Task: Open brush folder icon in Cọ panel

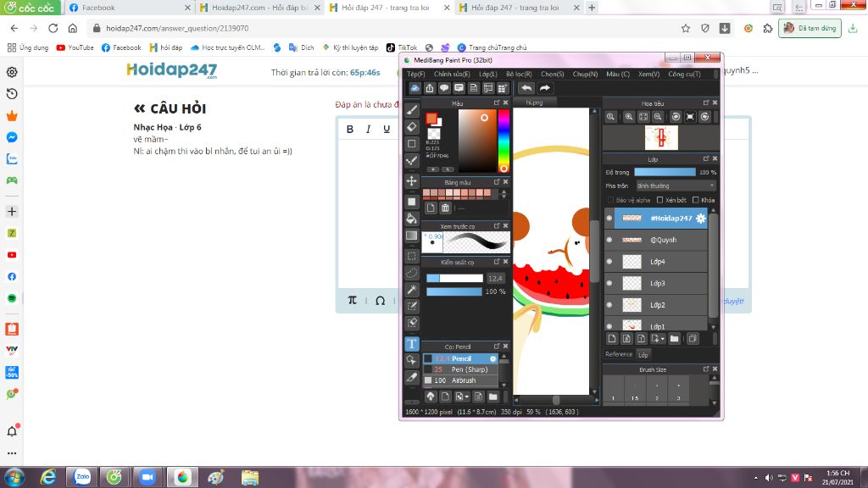Action: pos(492,396)
